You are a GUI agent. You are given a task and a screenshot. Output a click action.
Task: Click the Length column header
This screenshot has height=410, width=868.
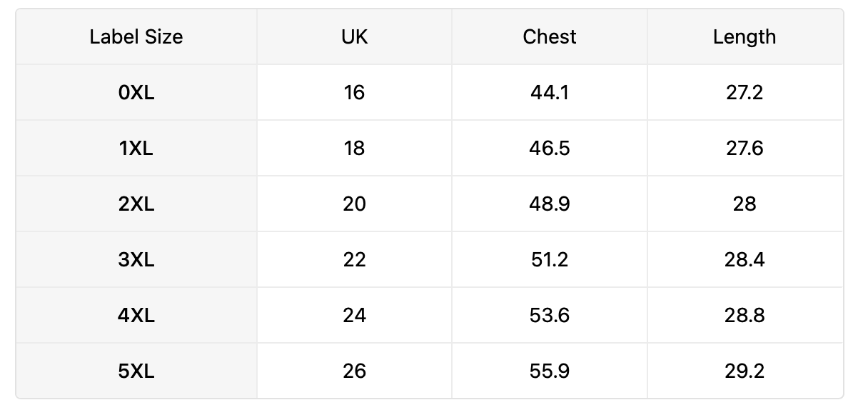[745, 37]
